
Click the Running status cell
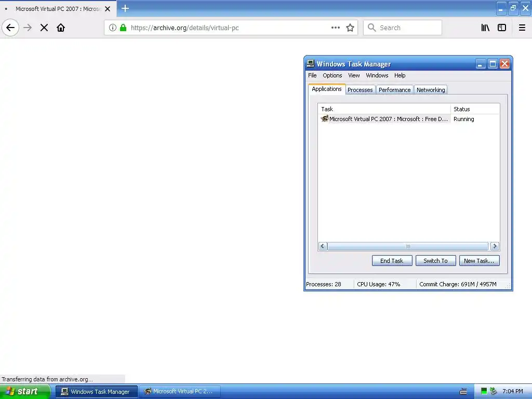463,119
